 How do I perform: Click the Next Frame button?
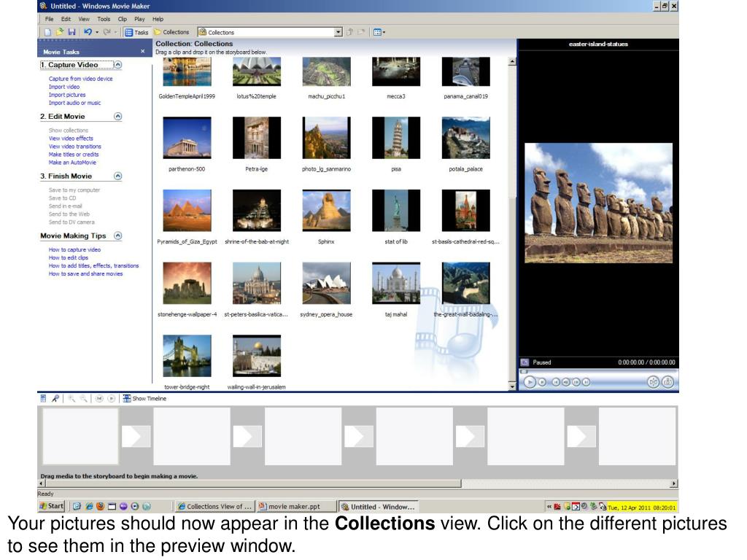(x=576, y=382)
